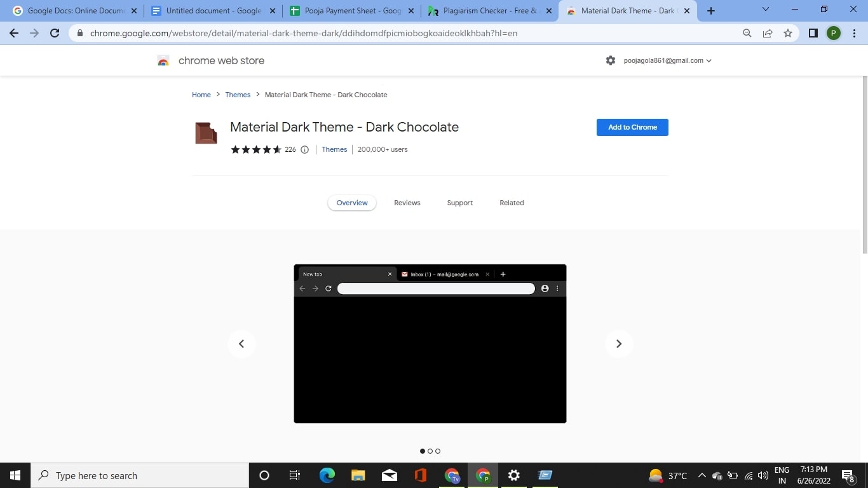
Task: Click the Add to Chrome button
Action: click(x=632, y=127)
